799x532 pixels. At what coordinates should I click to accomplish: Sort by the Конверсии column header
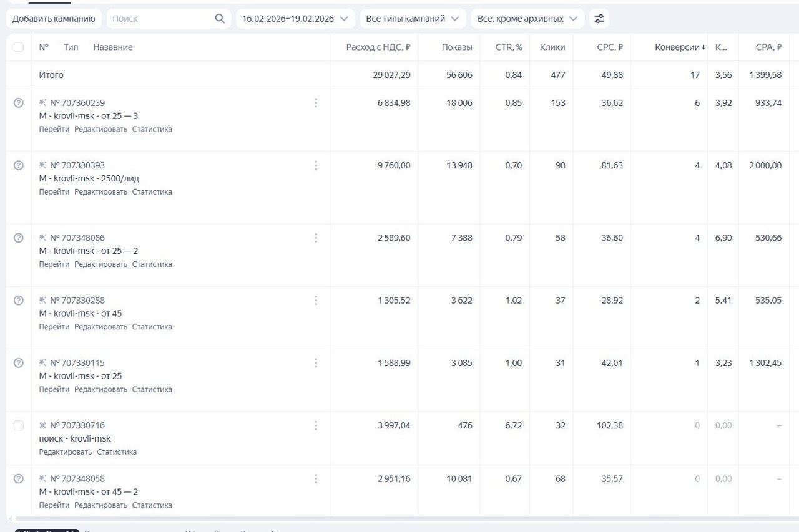[x=680, y=47]
